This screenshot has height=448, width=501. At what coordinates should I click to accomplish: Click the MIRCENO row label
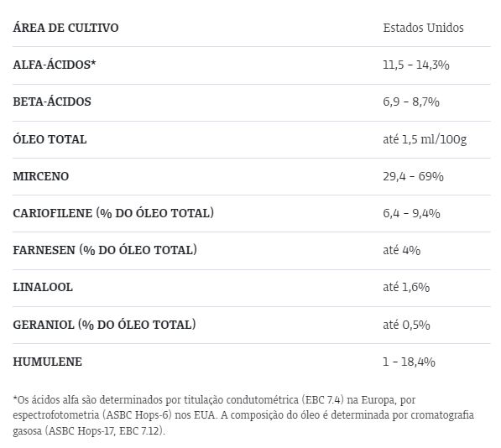(x=40, y=176)
